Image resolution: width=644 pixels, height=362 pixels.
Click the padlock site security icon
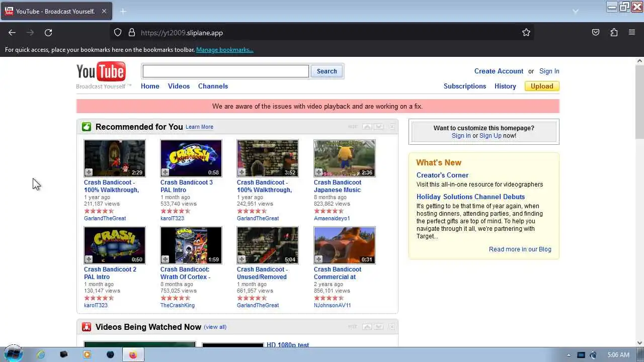pyautogui.click(x=132, y=33)
